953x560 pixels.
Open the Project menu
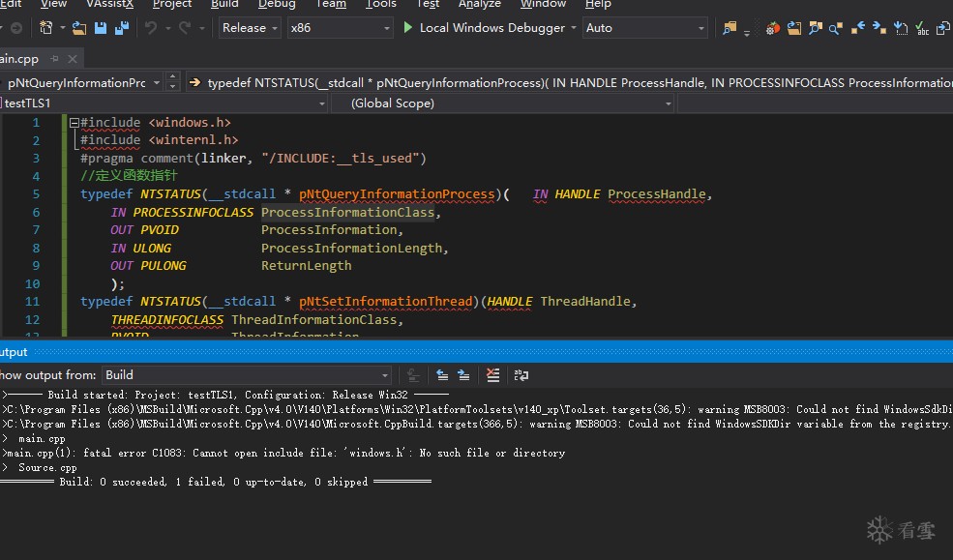tap(172, 4)
